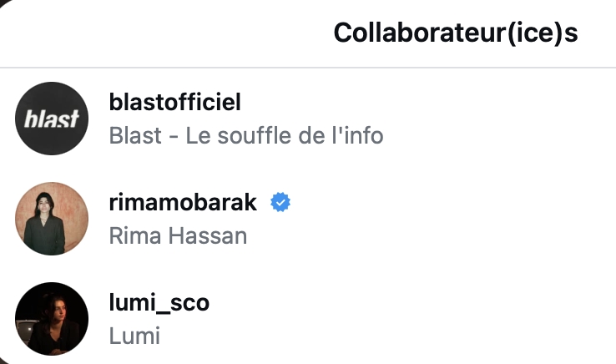This screenshot has width=616, height=364.
Task: Open the blast logo profile picture
Action: [x=52, y=119]
